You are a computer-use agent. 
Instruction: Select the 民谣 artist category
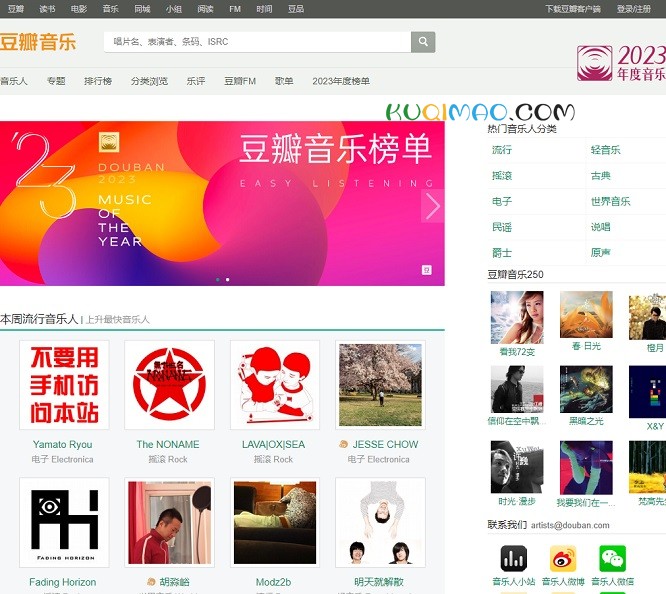tap(502, 227)
